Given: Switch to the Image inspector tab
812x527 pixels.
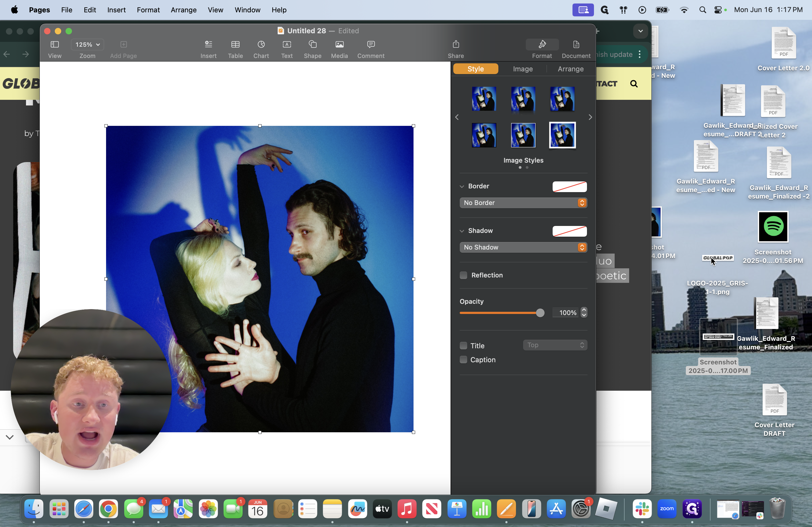Looking at the screenshot, I should [x=523, y=69].
